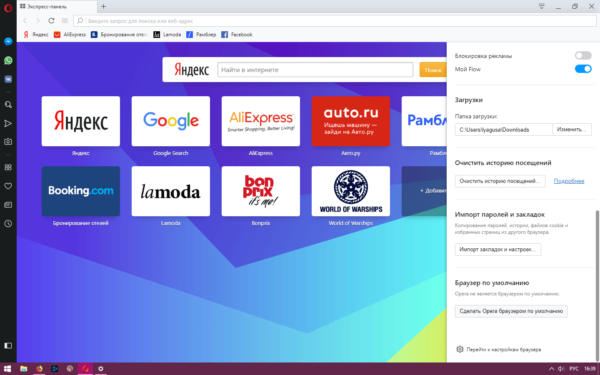Open the Рамблер speed dial tile
The width and height of the screenshot is (600, 375).
(424, 121)
